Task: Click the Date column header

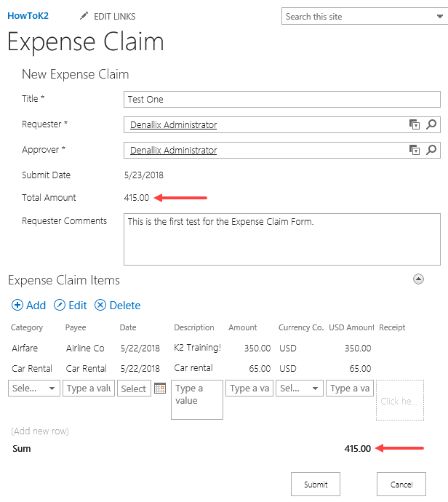Action: [128, 327]
